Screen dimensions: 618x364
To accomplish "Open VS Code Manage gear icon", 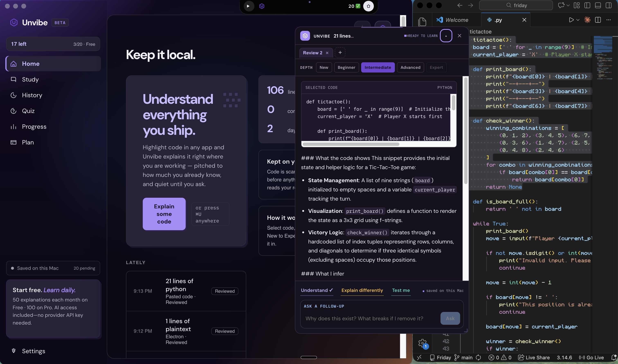I will pyautogui.click(x=422, y=343).
